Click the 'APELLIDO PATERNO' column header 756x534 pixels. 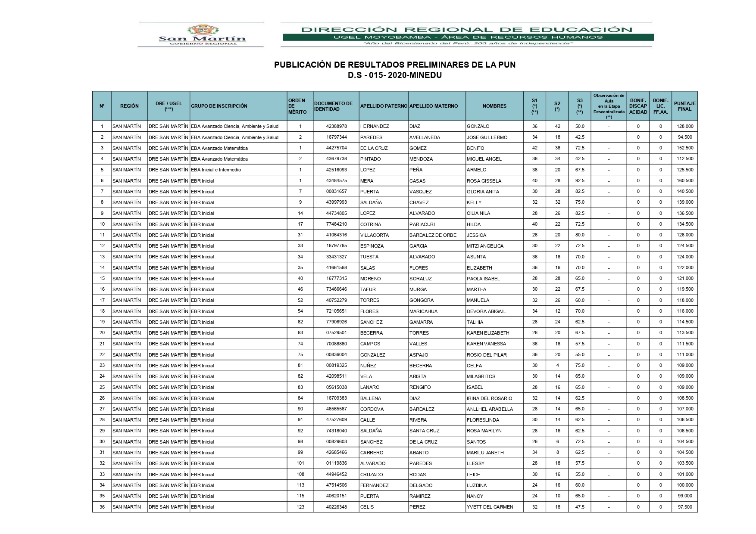(x=384, y=106)
